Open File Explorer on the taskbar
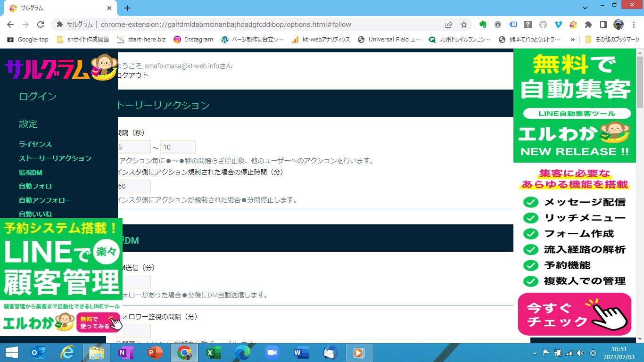The image size is (644, 362). pos(97,353)
